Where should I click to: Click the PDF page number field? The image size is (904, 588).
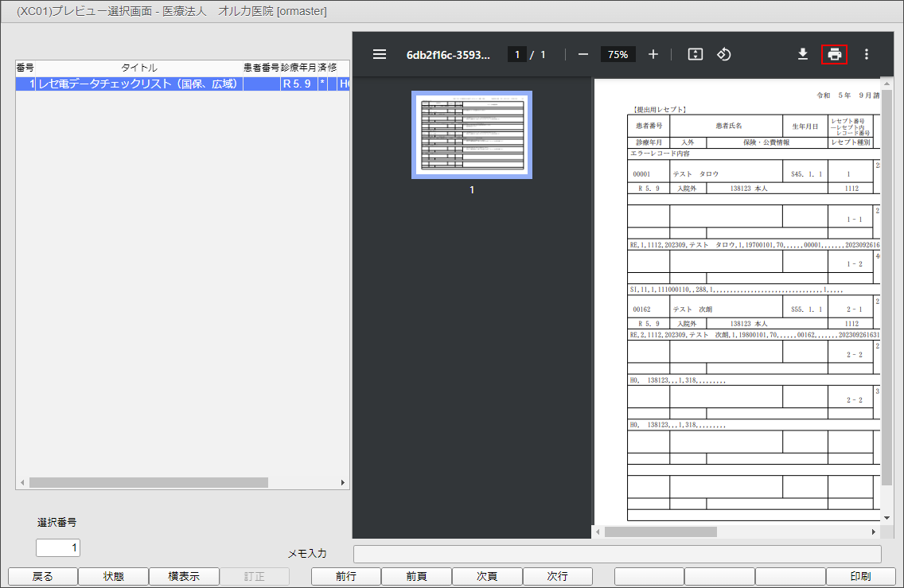pyautogui.click(x=517, y=54)
